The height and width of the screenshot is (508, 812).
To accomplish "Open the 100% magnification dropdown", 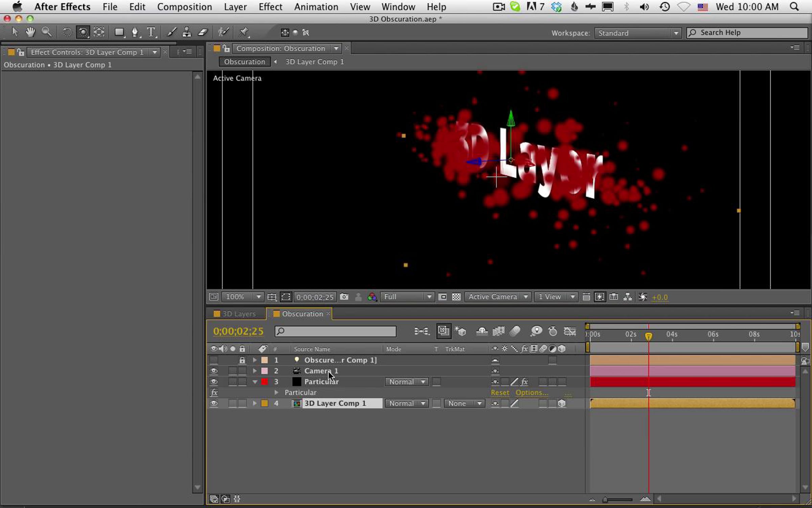I will [x=242, y=297].
